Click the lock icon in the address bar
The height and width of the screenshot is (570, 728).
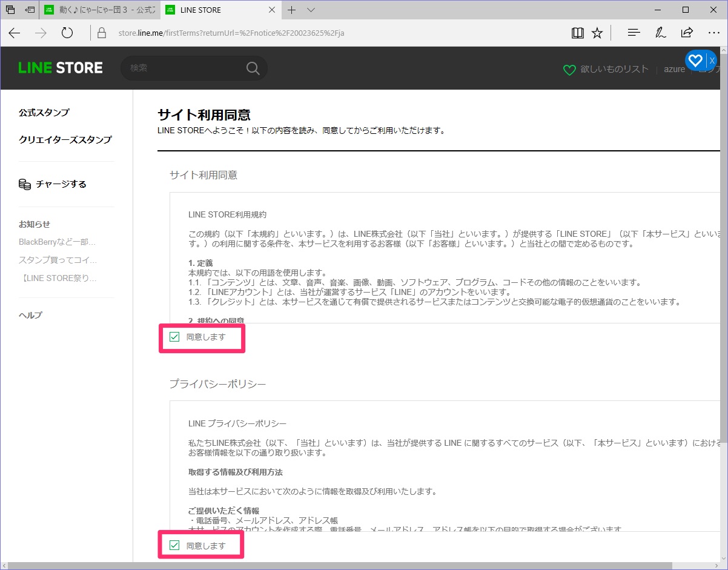coord(102,33)
